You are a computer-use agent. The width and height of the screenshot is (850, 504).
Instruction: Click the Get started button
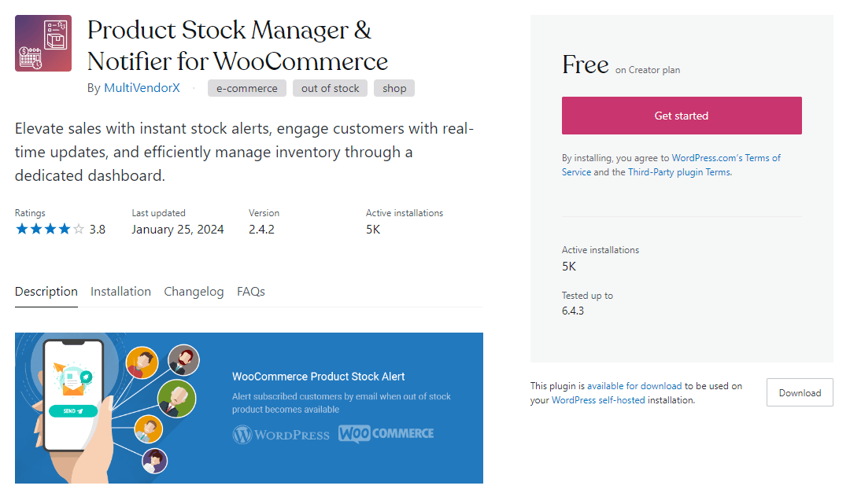click(x=682, y=115)
